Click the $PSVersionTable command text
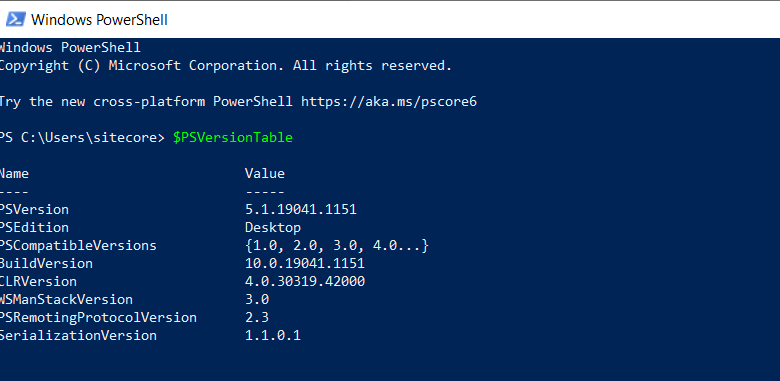The image size is (780, 381). tap(233, 138)
